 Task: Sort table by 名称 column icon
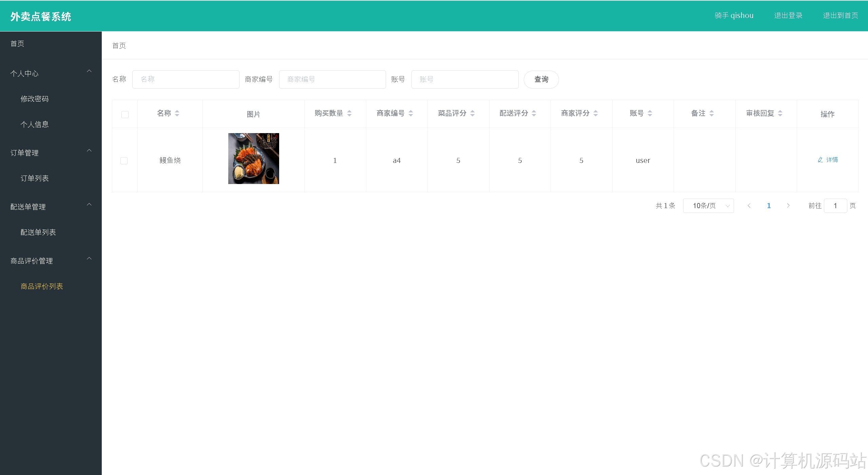pos(177,113)
